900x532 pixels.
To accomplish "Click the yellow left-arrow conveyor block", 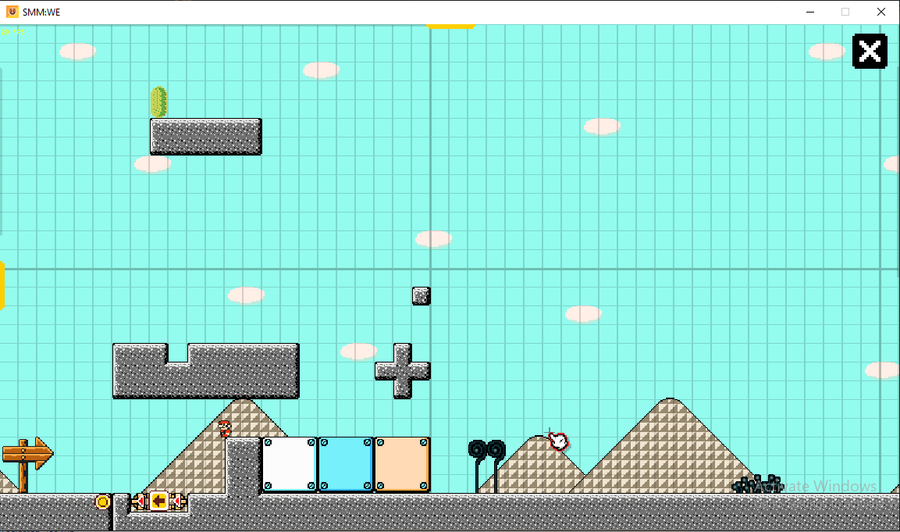I will [x=159, y=502].
